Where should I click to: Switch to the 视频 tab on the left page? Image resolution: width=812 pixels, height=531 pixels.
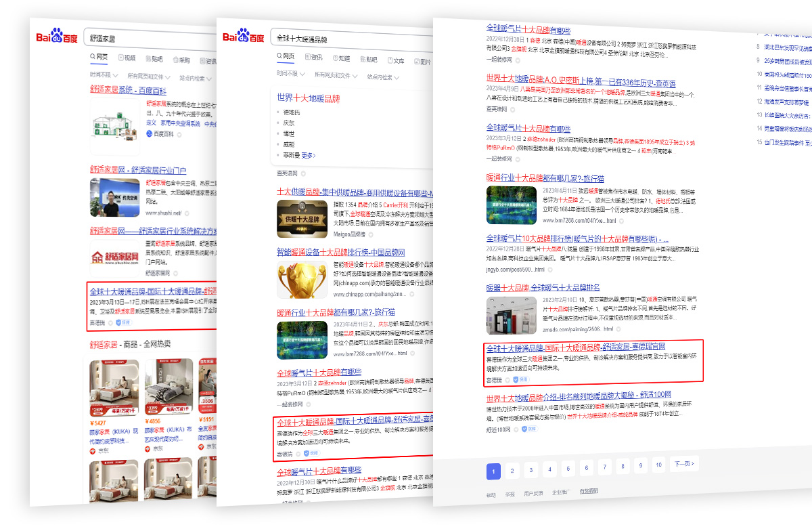pyautogui.click(x=128, y=58)
